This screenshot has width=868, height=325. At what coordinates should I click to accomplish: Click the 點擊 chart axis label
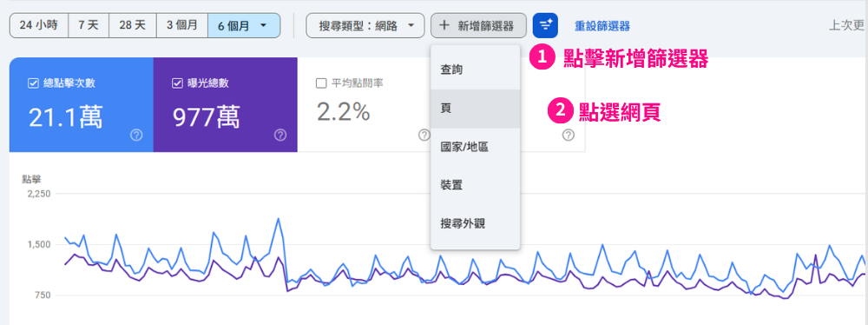31,179
